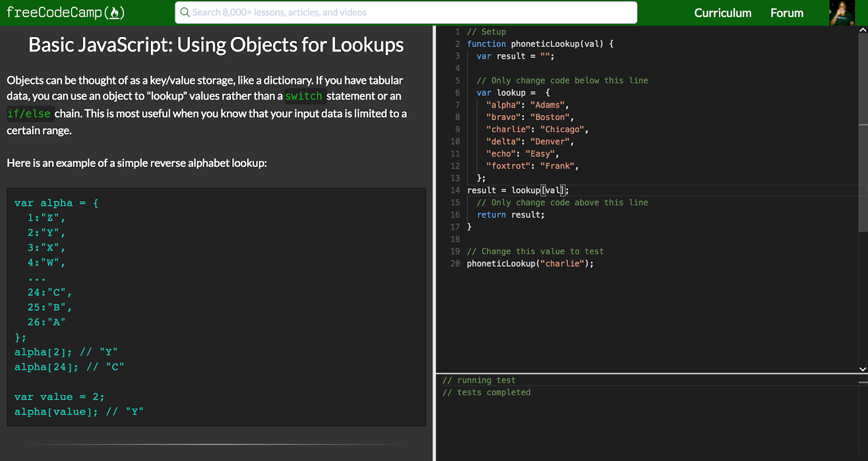The height and width of the screenshot is (461, 868).
Task: Open the user profile avatar
Action: click(843, 13)
